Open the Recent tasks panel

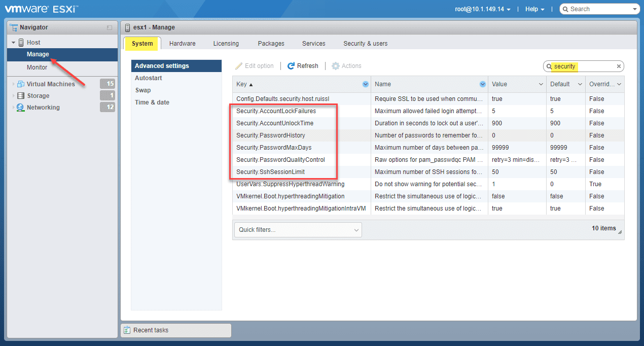tap(176, 330)
